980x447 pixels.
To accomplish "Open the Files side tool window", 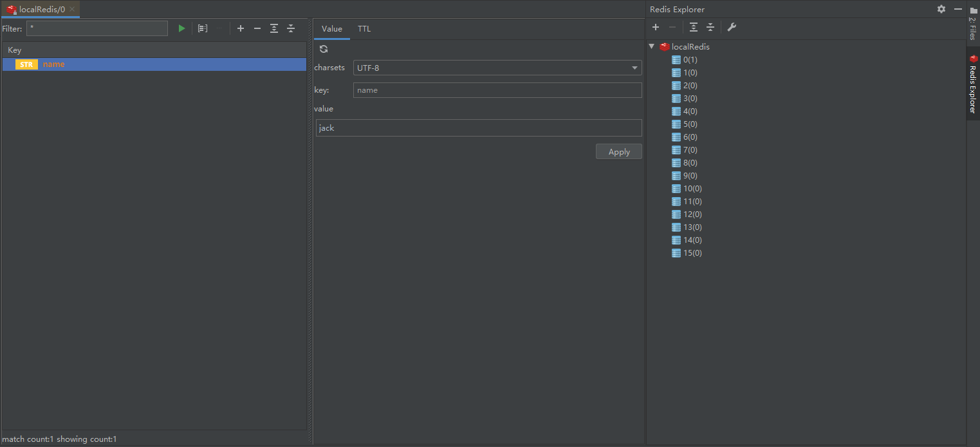I will [x=973, y=24].
